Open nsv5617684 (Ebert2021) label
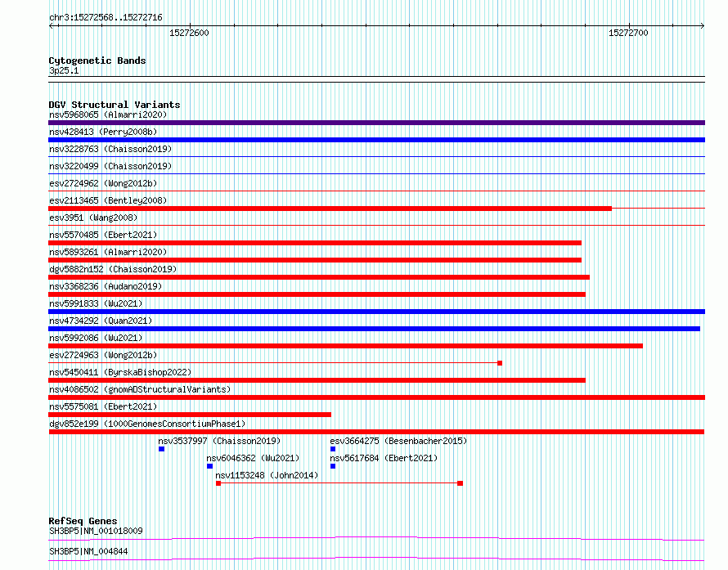 (x=384, y=458)
